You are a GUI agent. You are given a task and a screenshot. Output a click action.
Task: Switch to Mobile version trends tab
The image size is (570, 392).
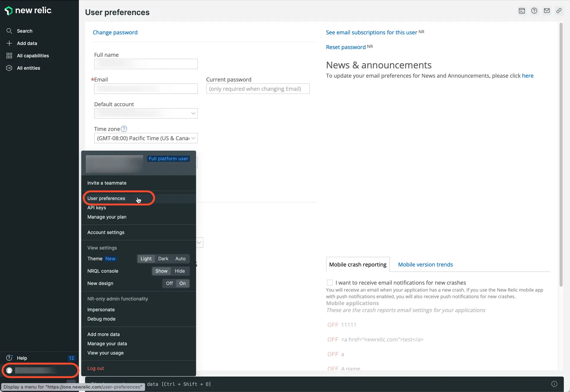[425, 264]
